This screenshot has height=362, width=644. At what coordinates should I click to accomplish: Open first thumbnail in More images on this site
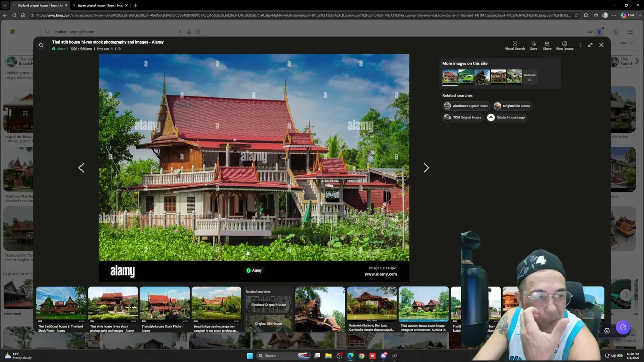tap(450, 76)
